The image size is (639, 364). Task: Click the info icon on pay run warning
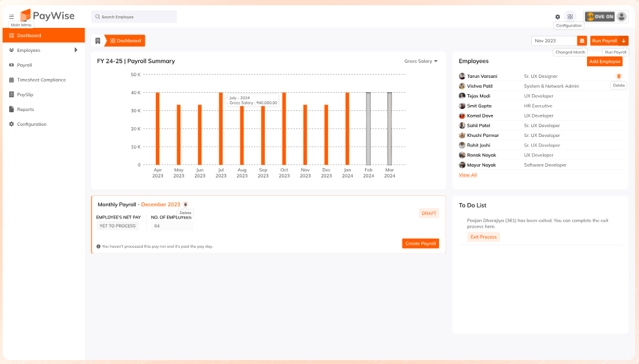click(98, 247)
